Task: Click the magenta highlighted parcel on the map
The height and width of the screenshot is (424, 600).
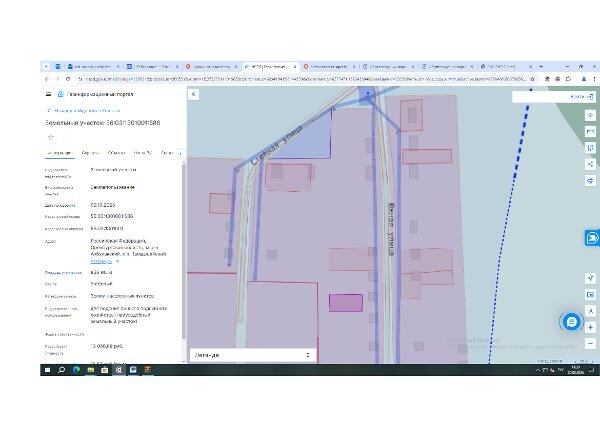Action: [x=346, y=303]
